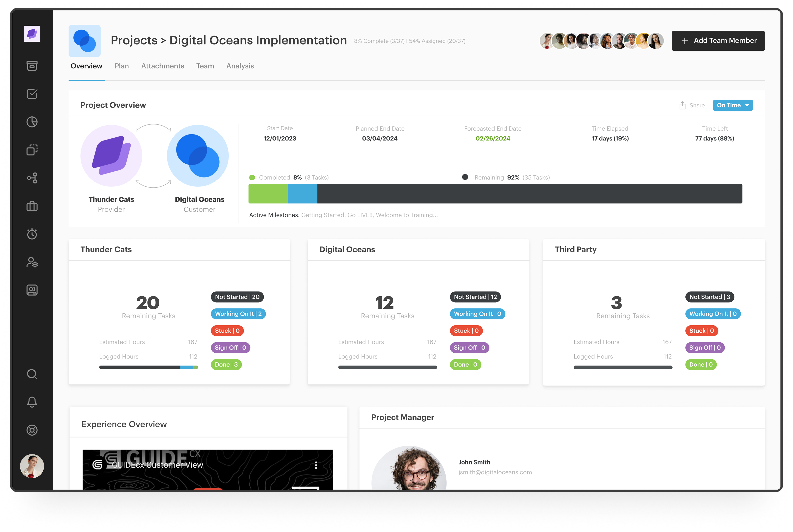
Task: Click the Share label in Project Overview
Action: [697, 105]
